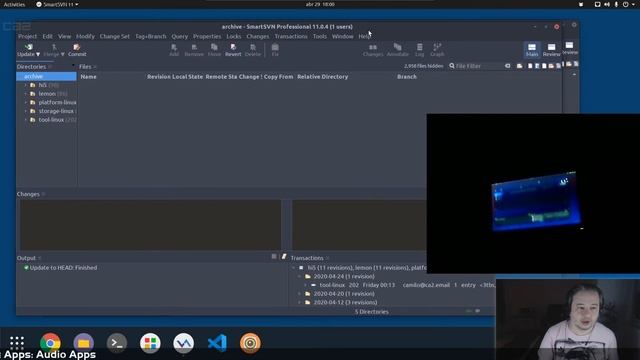Expand the storage-linux directory node

pos(25,111)
